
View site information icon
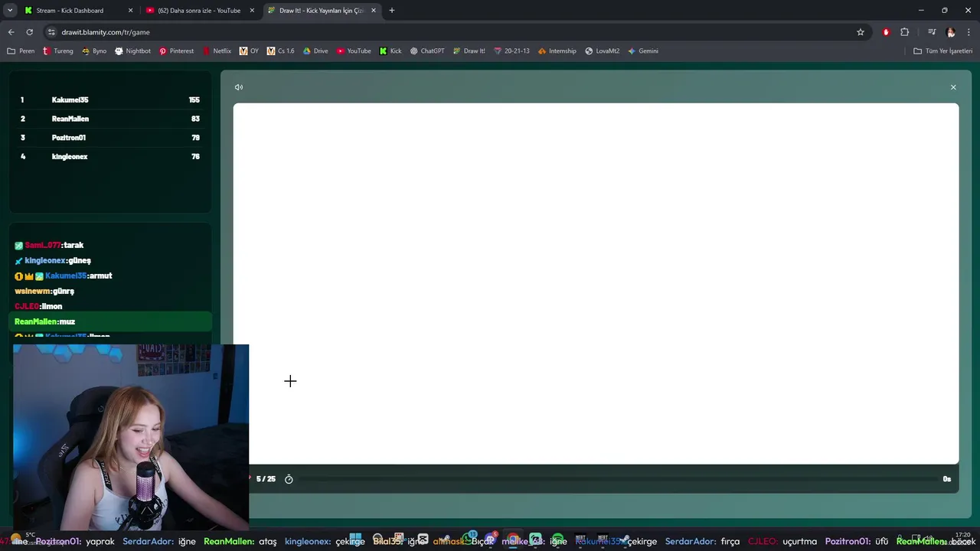(x=51, y=32)
